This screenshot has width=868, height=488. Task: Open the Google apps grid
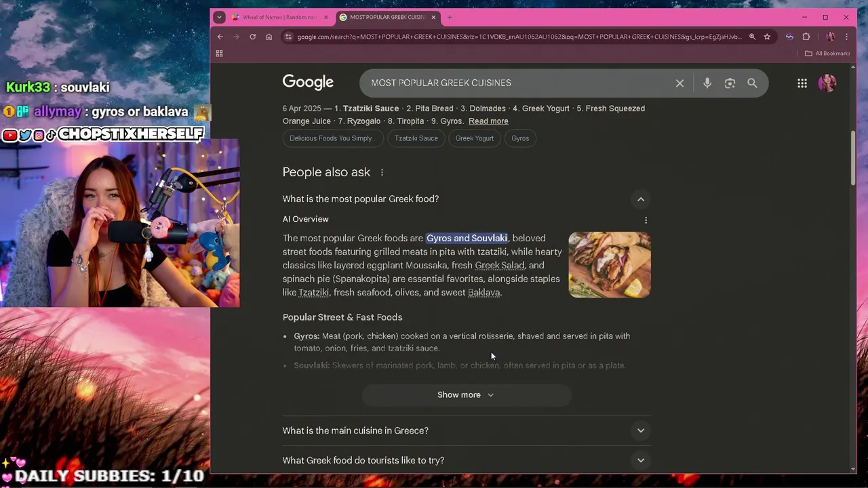click(x=802, y=83)
